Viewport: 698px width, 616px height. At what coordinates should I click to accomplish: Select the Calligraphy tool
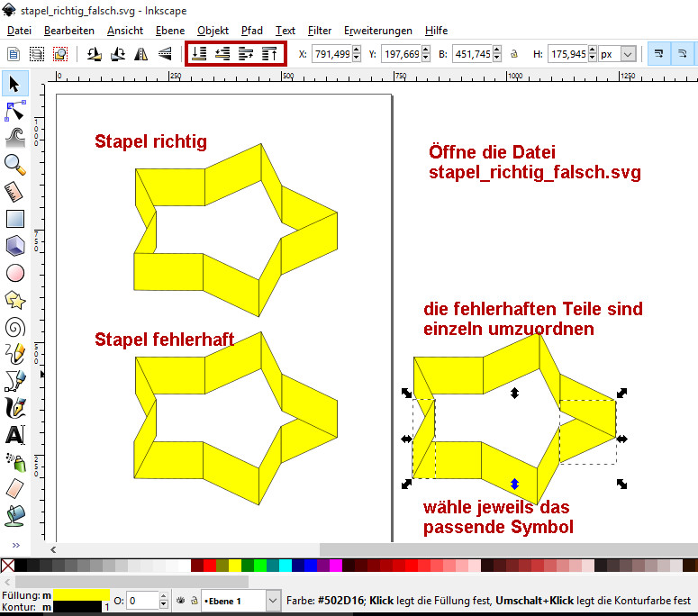[x=15, y=408]
